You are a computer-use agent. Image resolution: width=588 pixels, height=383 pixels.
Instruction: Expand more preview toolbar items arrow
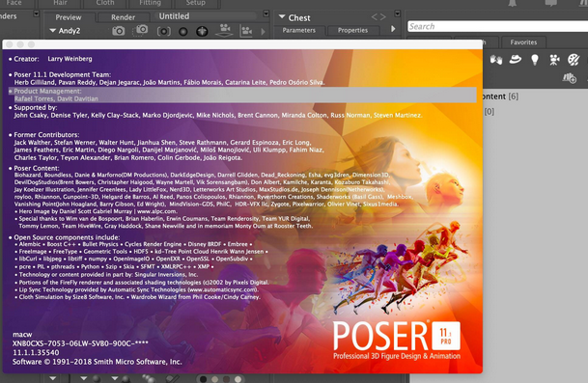point(263,32)
